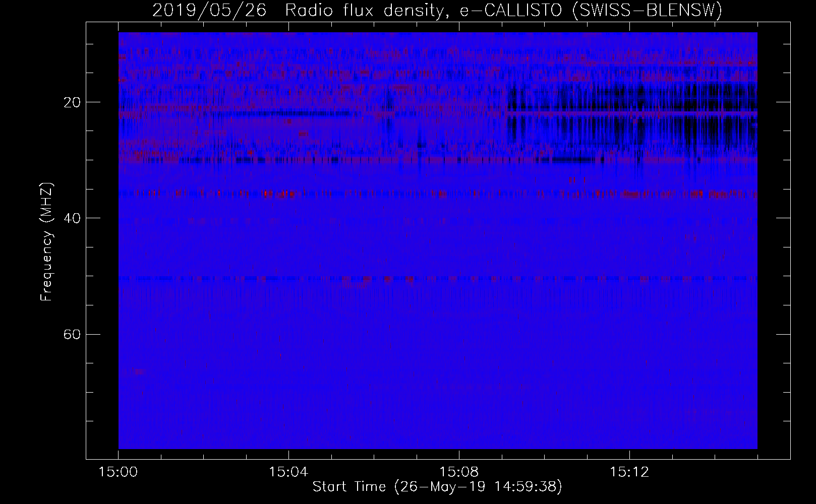Screen dimensions: 816x504
Task: Click the '15:04' time tick label
Action: click(288, 472)
